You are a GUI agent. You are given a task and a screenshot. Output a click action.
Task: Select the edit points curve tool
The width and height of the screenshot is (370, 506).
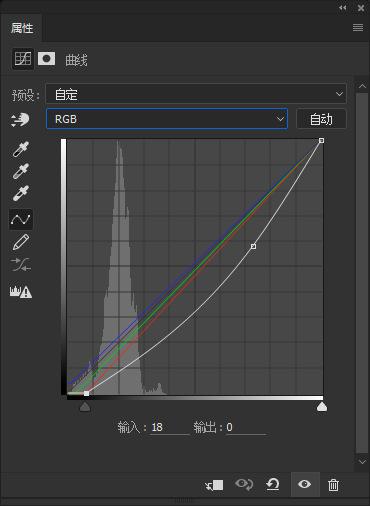pos(21,219)
